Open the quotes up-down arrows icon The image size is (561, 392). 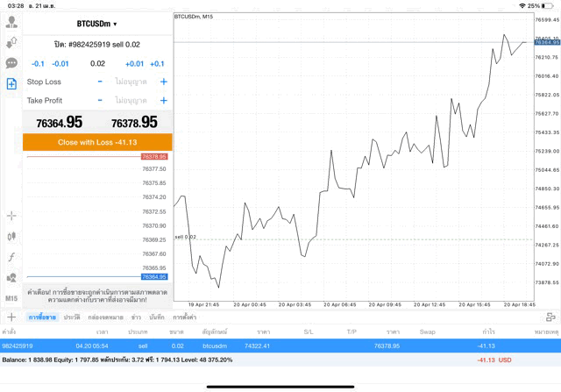(11, 41)
